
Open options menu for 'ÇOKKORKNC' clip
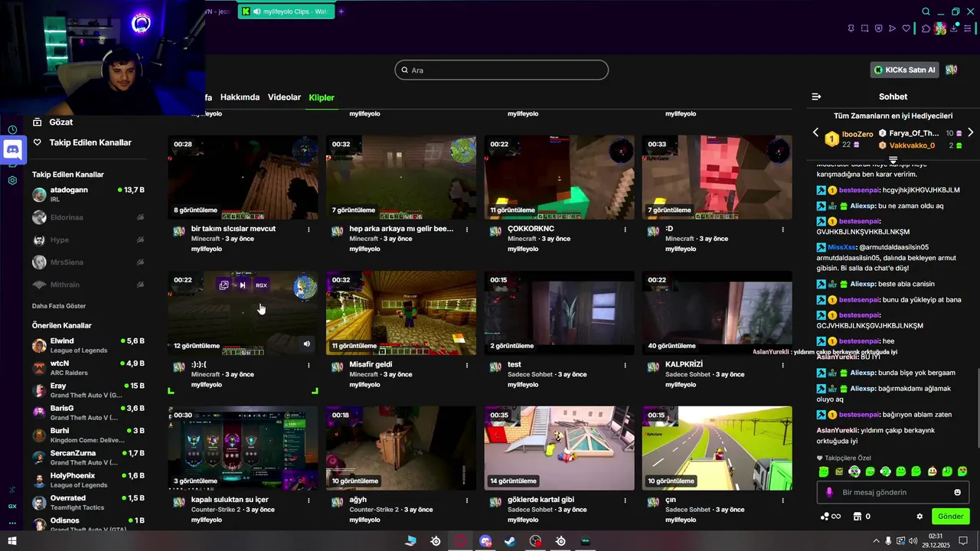click(x=625, y=229)
